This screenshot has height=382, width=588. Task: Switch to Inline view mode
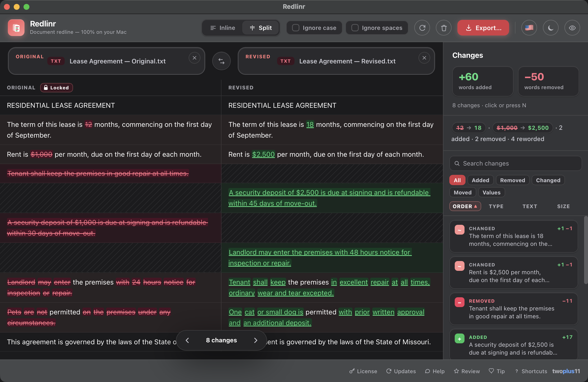click(x=223, y=28)
